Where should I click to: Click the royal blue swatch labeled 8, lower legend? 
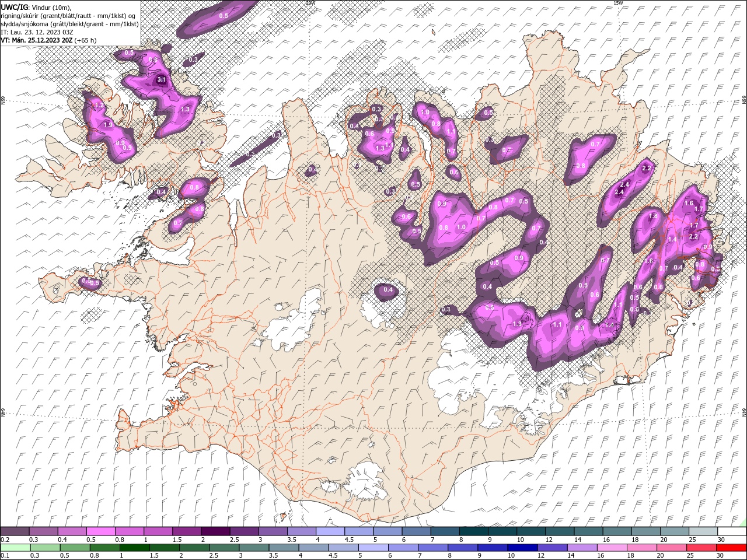click(462, 548)
